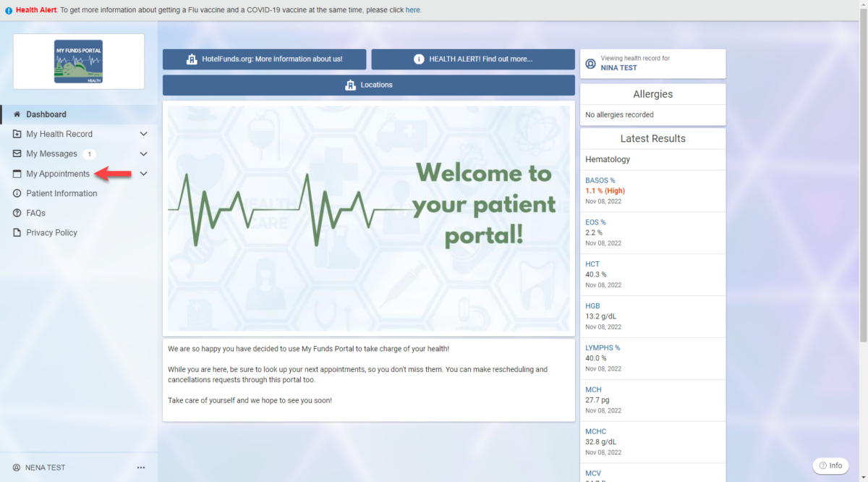Click the hospital icon on the HotelFunds.org button
Viewport: 868px width, 482px height.
point(192,59)
